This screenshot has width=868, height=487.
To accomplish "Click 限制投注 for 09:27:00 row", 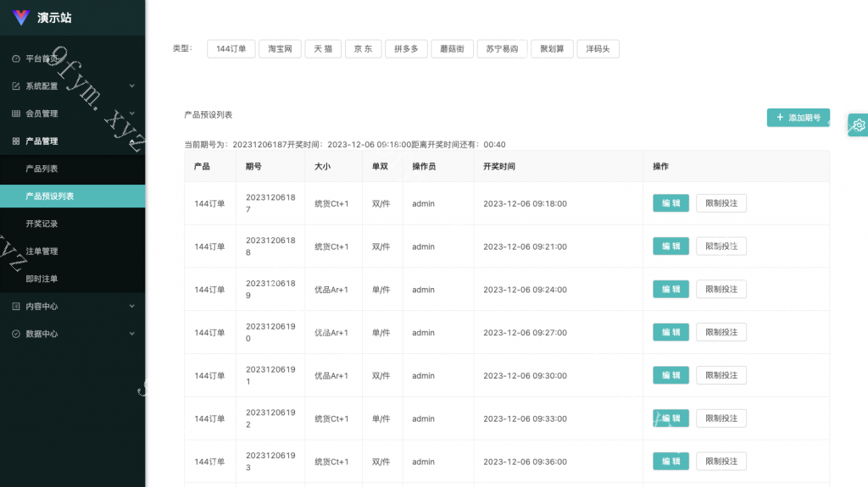I will pyautogui.click(x=721, y=332).
